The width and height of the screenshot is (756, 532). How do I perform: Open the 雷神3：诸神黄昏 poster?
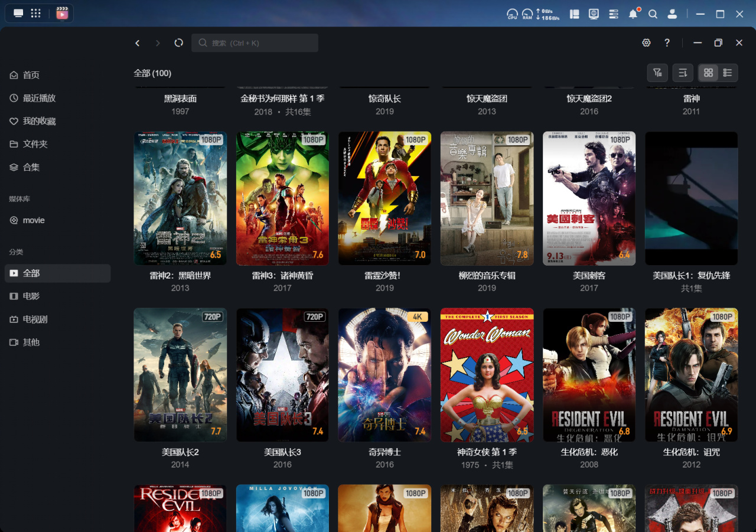click(x=282, y=198)
